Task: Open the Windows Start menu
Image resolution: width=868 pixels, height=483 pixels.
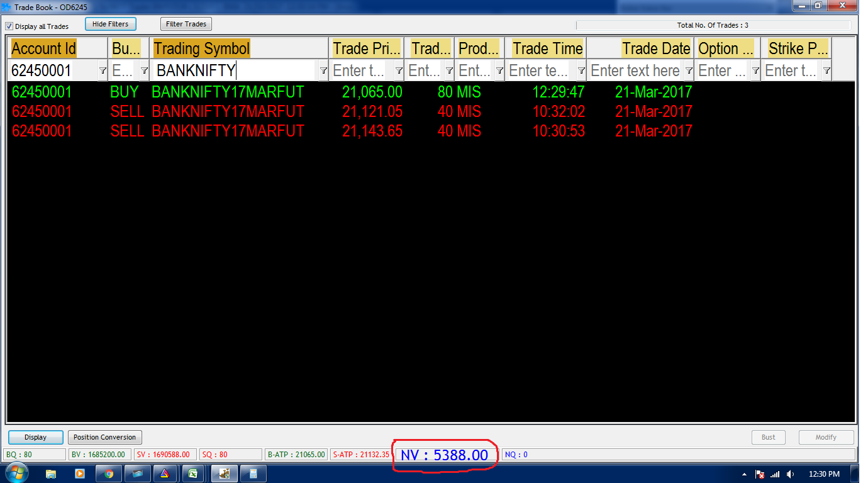Action: pos(16,474)
